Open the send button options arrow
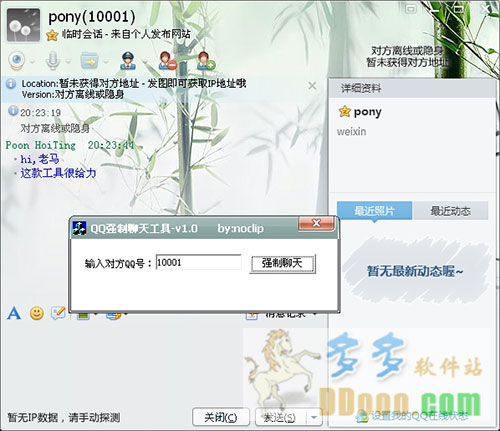The width and height of the screenshot is (500, 431). [314, 417]
